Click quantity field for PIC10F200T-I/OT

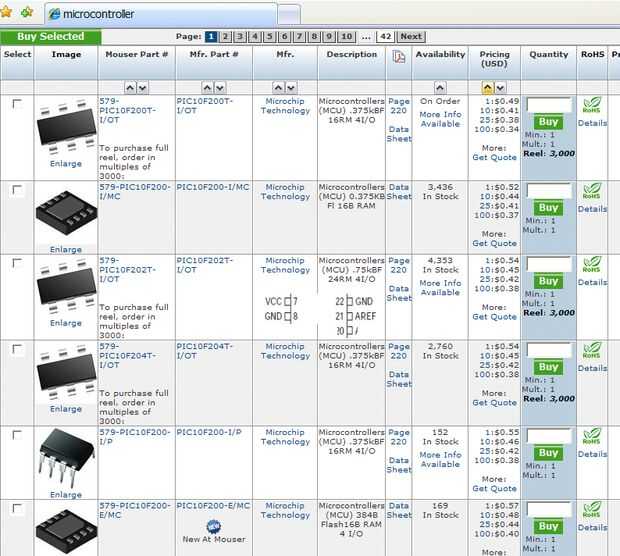point(549,105)
